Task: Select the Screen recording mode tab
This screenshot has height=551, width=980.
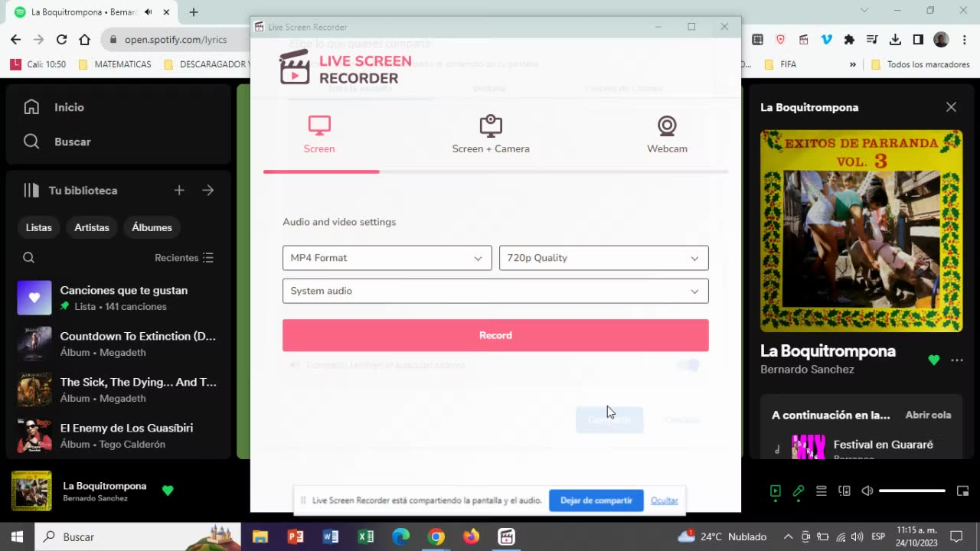Action: tap(319, 135)
